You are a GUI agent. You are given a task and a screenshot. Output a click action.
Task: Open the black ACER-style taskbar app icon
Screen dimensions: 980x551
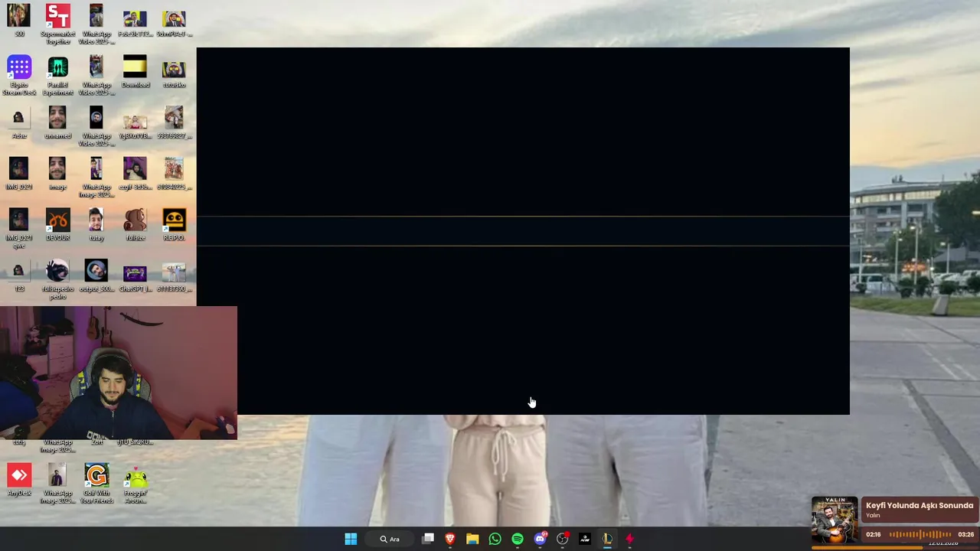coord(585,539)
